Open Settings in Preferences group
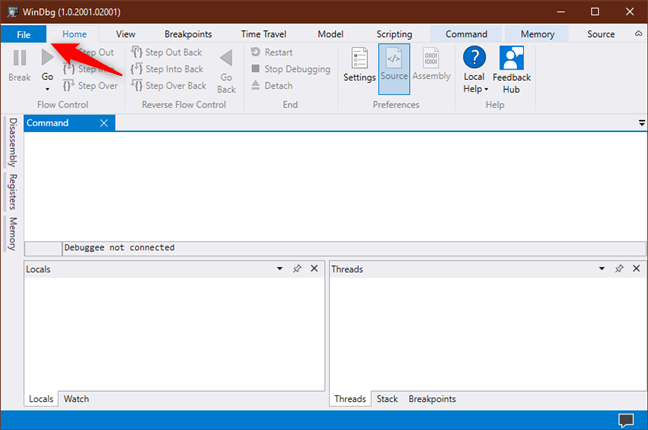The height and width of the screenshot is (430, 648). (359, 64)
